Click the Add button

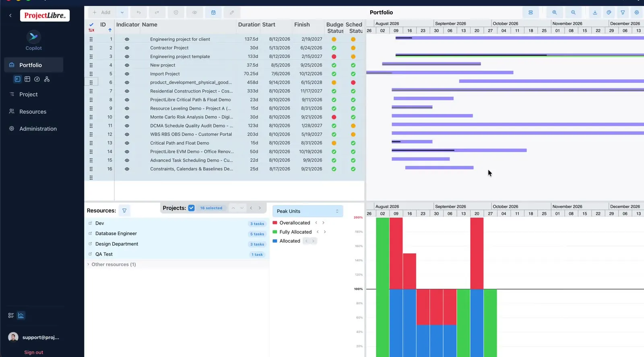tap(102, 12)
